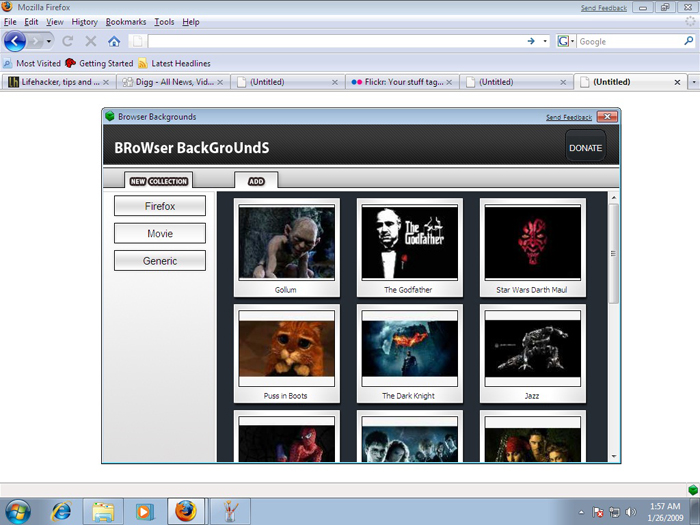Launch Internet Explorer from the taskbar

pos(61,512)
